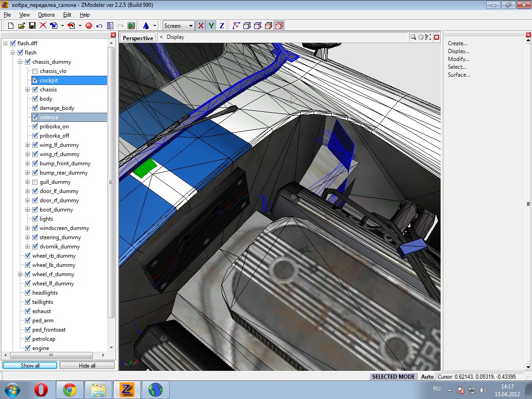The width and height of the screenshot is (532, 399).
Task: Enable the chassis_vlo checkbox
Action: tap(35, 71)
